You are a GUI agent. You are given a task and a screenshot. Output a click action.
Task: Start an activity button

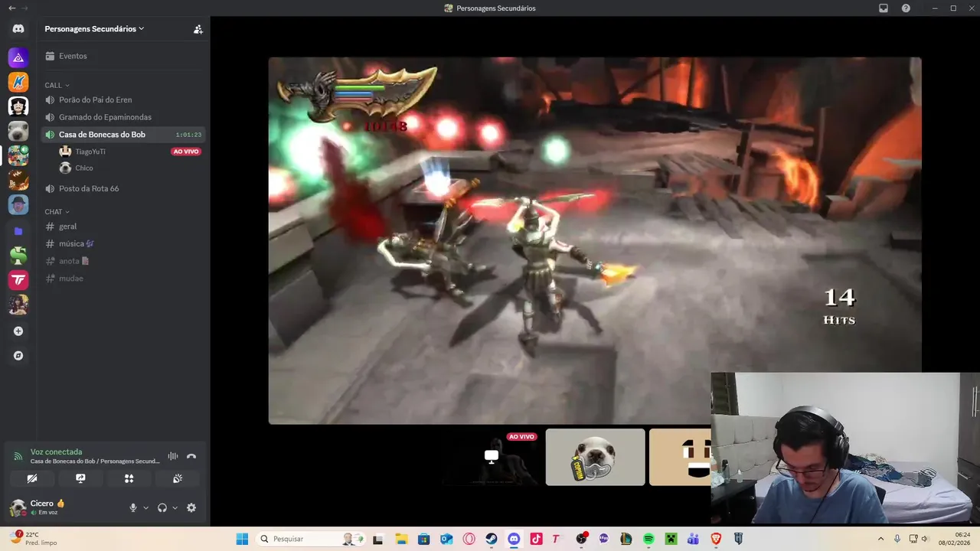(129, 478)
